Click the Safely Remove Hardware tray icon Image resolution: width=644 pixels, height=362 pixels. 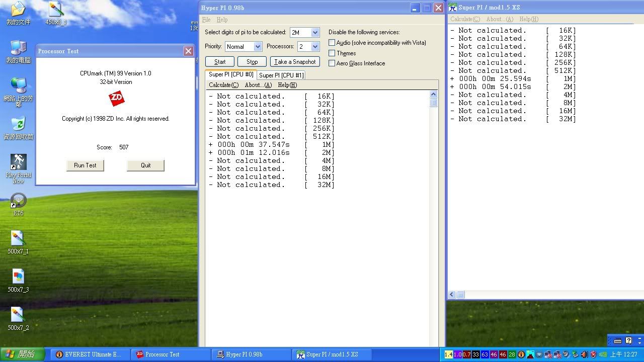click(575, 354)
